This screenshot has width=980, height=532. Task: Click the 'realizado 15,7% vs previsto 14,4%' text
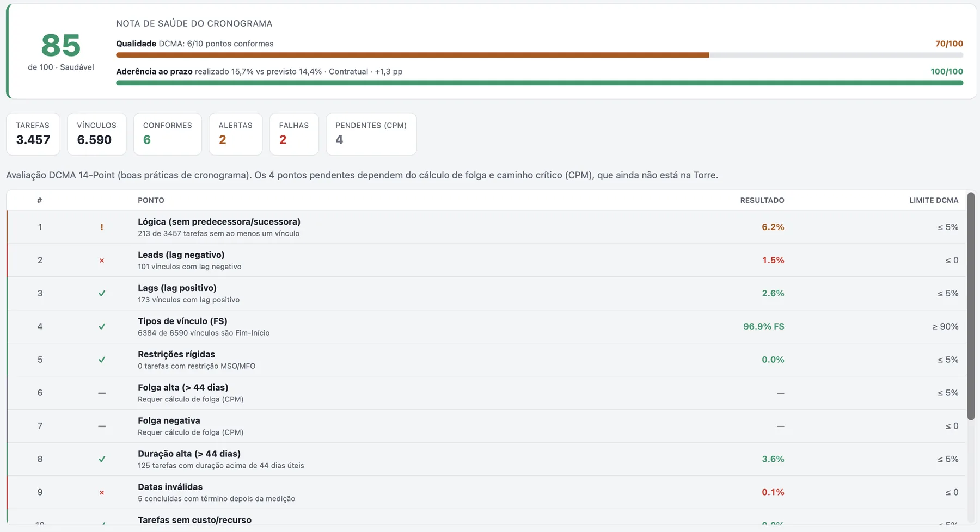pyautogui.click(x=259, y=71)
